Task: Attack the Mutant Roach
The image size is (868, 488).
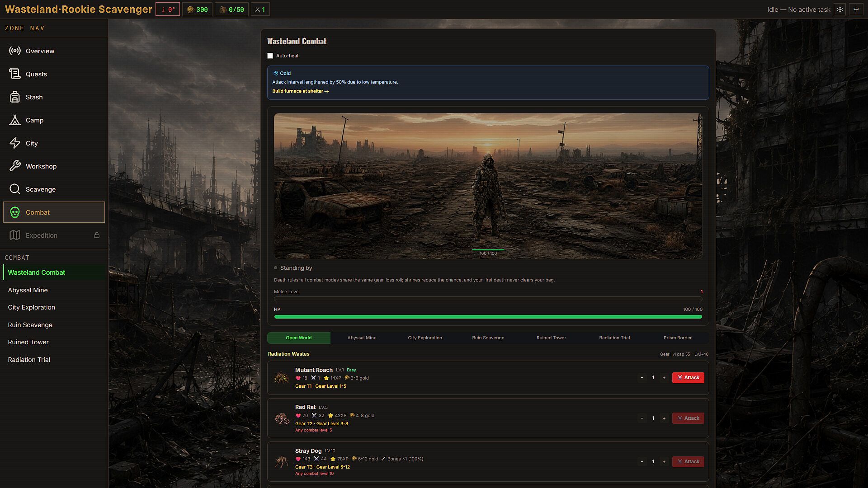Action: (688, 378)
